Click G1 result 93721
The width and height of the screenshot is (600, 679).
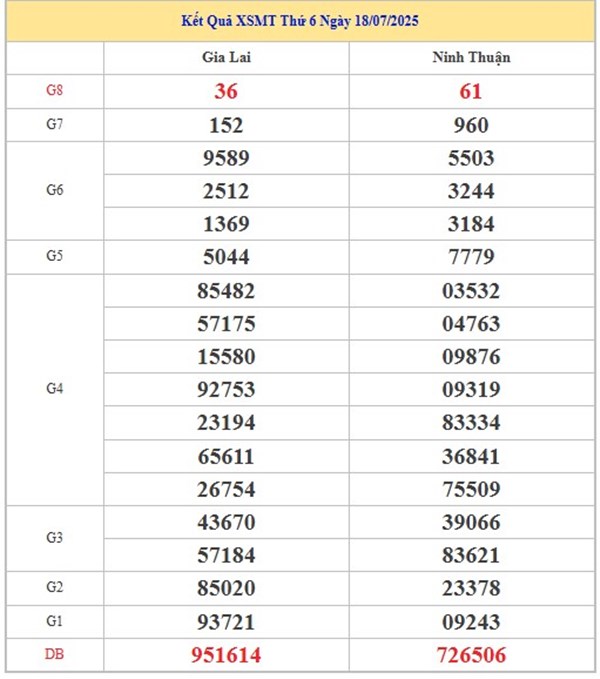(x=226, y=622)
